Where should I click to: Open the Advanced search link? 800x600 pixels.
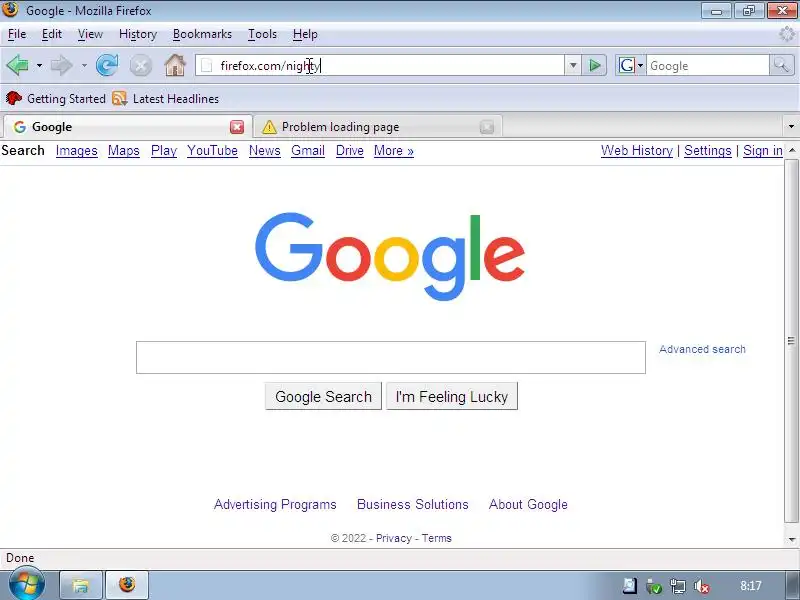click(702, 349)
